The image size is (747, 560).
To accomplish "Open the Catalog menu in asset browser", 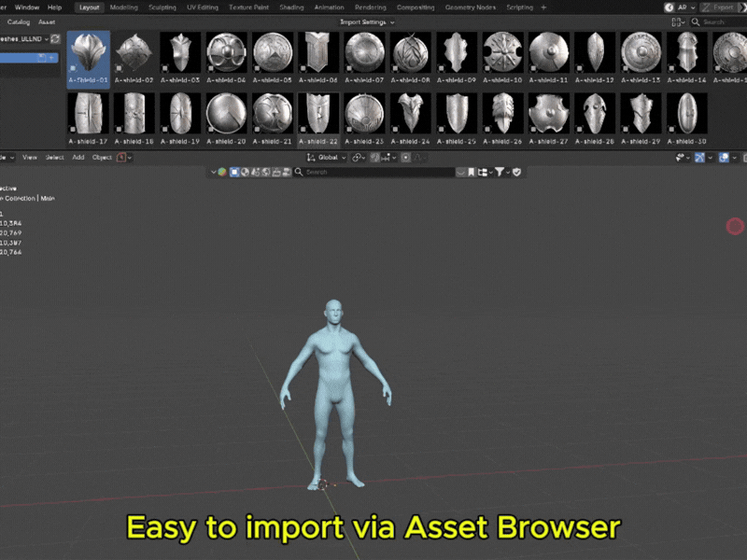I will coord(19,22).
